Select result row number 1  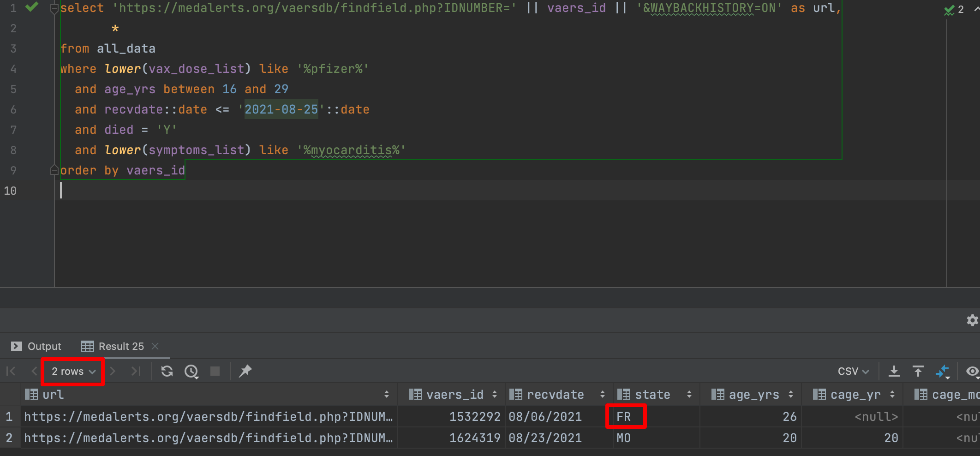[9, 417]
